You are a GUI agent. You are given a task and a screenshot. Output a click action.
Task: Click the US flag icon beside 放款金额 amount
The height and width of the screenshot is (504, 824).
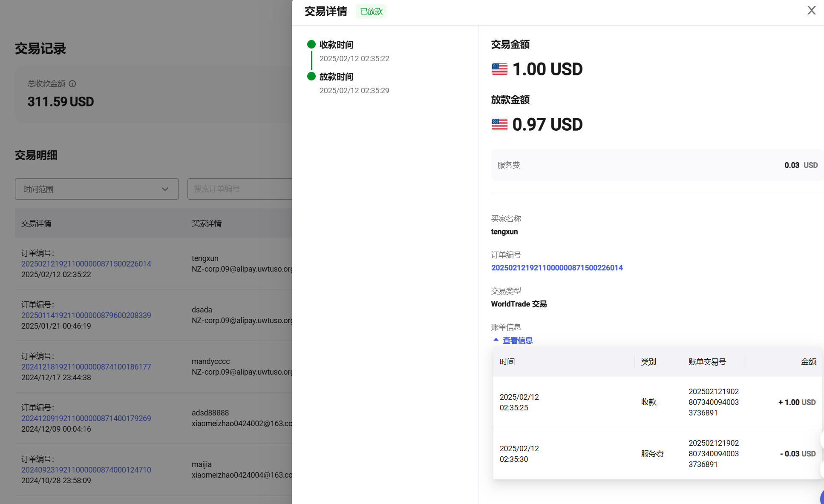499,124
